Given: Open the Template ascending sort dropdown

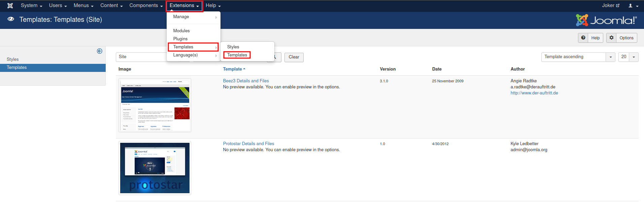Looking at the screenshot, I should (578, 57).
